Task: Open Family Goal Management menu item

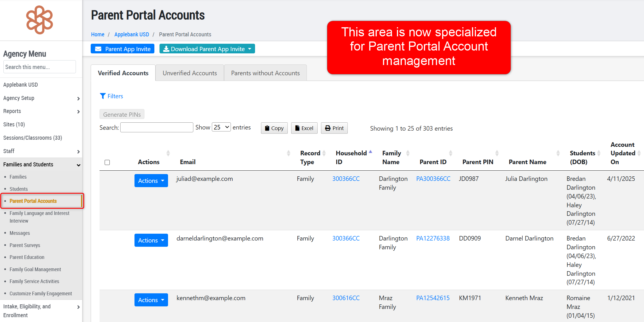Action: [x=35, y=269]
